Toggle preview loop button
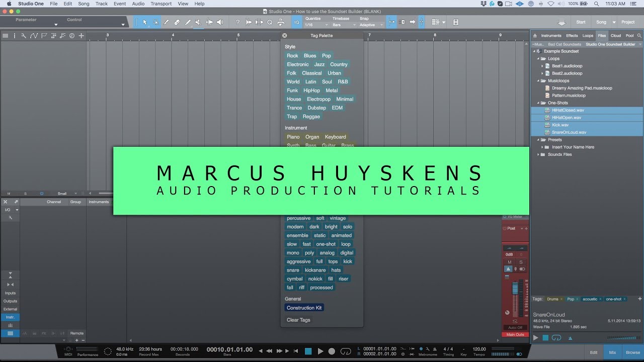 (x=556, y=338)
